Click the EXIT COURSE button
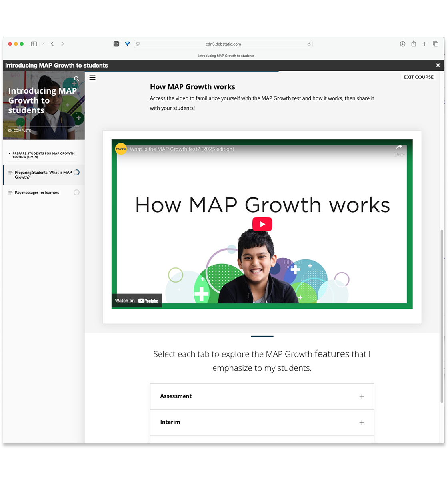 click(418, 77)
